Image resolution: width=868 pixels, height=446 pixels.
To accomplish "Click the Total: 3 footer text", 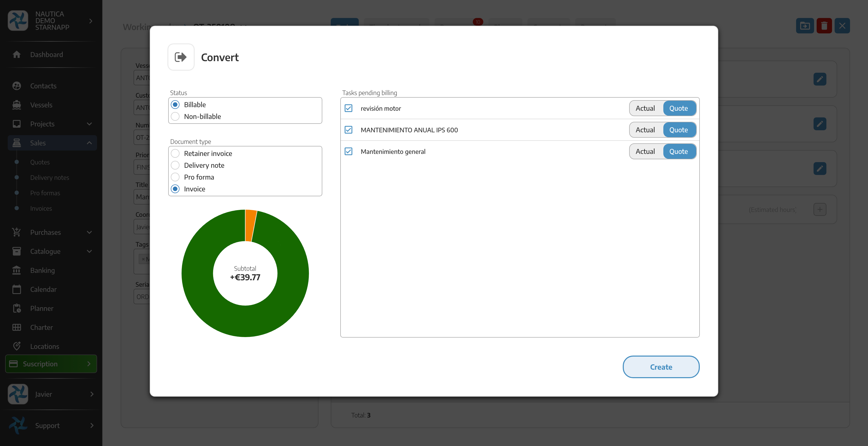I will tap(361, 415).
